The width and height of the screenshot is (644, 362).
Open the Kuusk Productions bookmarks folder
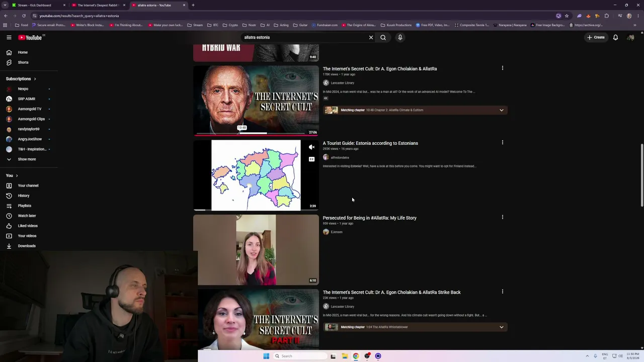(x=396, y=25)
